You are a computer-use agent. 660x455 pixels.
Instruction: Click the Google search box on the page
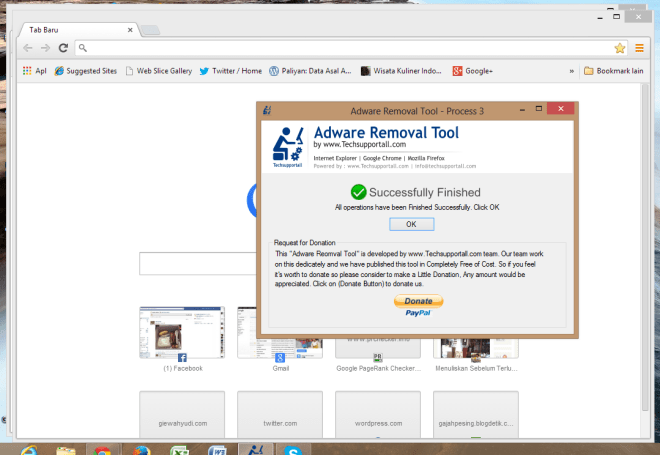coord(198,263)
